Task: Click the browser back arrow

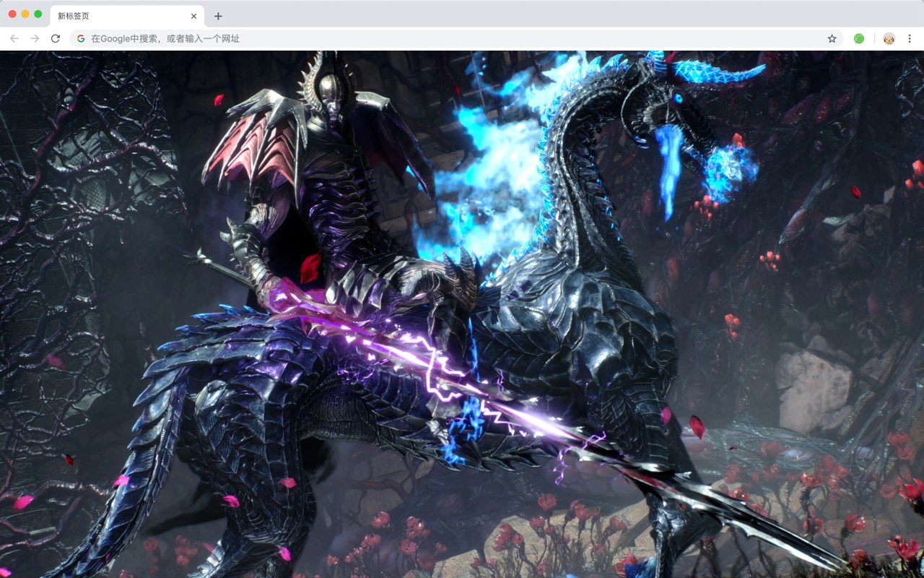Action: [14, 38]
